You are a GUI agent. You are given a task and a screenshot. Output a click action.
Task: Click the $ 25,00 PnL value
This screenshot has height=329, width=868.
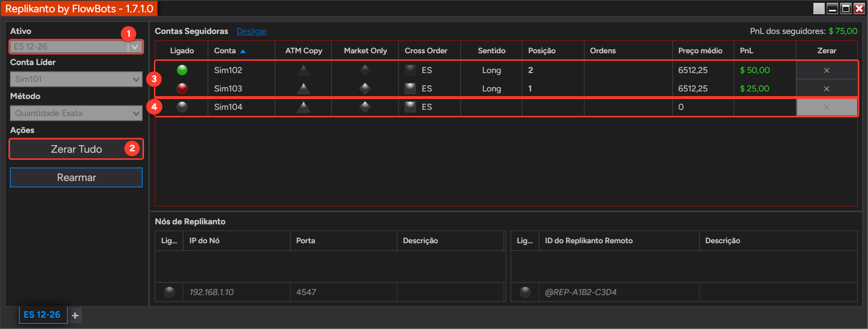pyautogui.click(x=755, y=89)
